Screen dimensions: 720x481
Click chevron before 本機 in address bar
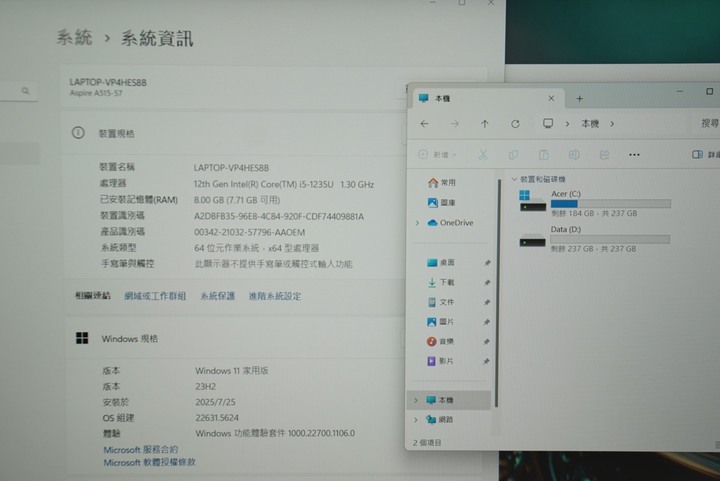pyautogui.click(x=568, y=124)
